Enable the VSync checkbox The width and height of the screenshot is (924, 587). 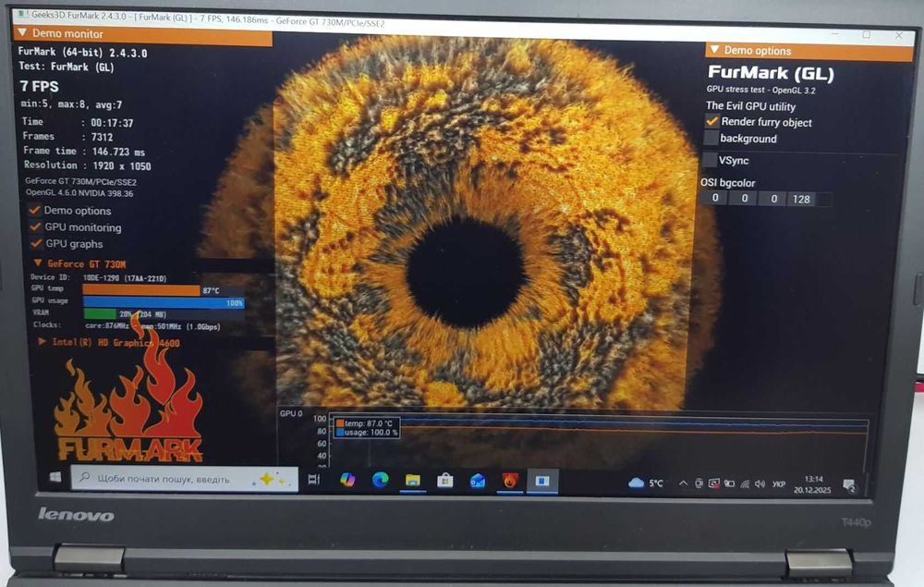pyautogui.click(x=710, y=159)
